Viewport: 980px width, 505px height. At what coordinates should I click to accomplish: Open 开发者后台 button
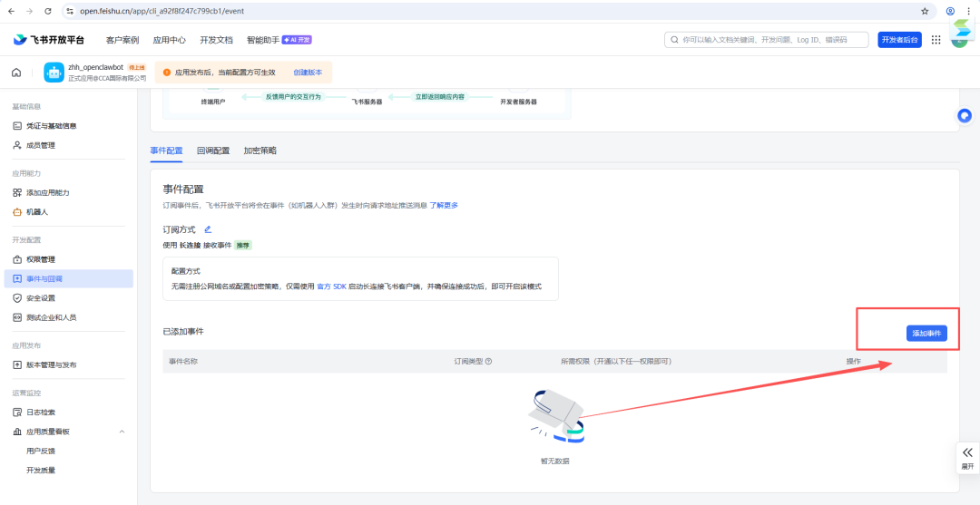pos(900,39)
